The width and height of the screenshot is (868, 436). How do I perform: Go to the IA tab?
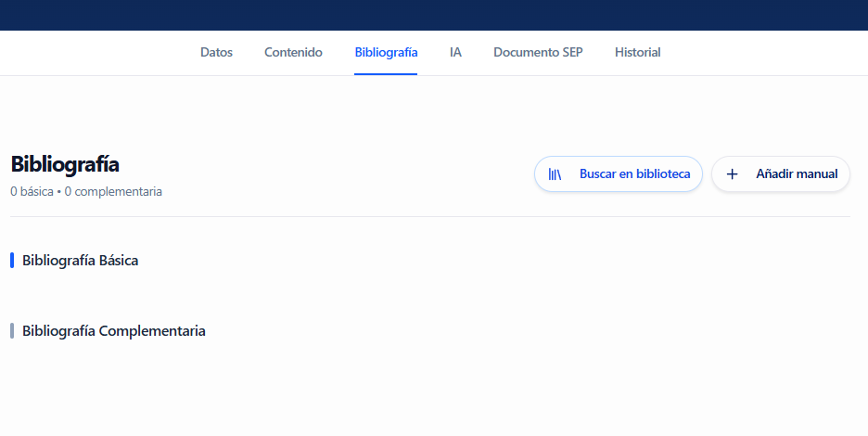455,53
